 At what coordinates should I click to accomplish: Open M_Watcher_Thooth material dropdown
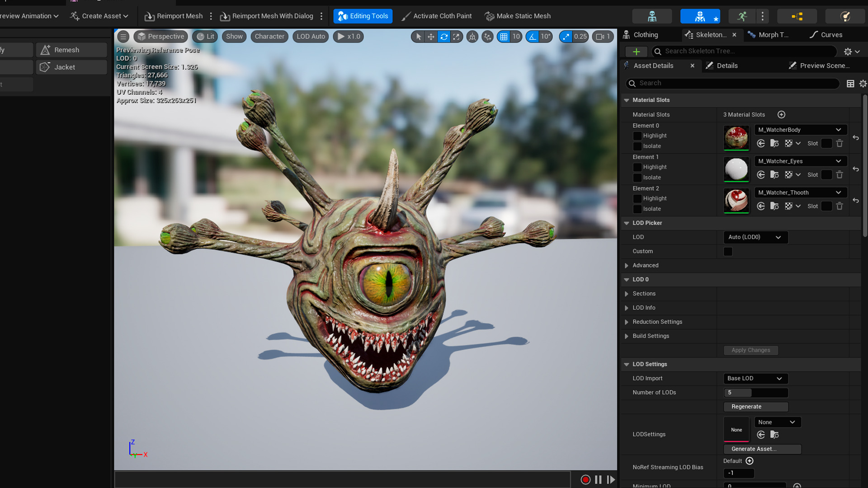[x=801, y=192]
